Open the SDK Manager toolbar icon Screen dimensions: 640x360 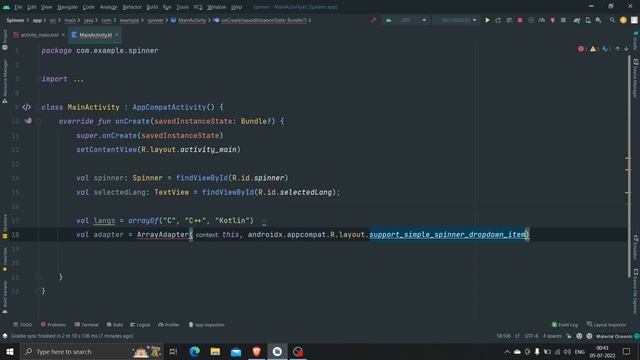pyautogui.click(x=598, y=20)
